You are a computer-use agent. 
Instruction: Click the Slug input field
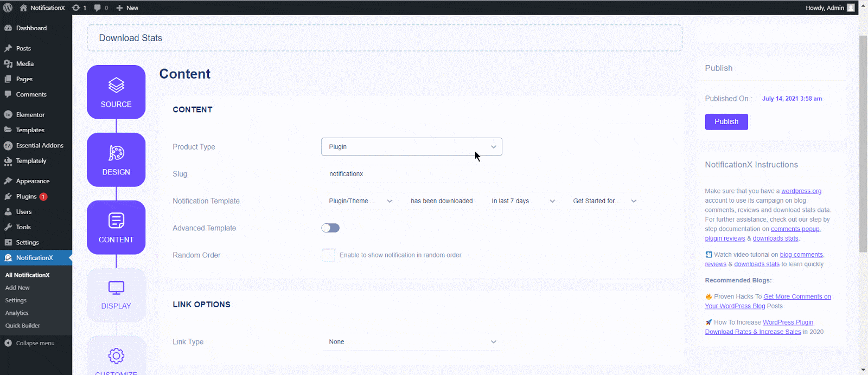coord(412,174)
